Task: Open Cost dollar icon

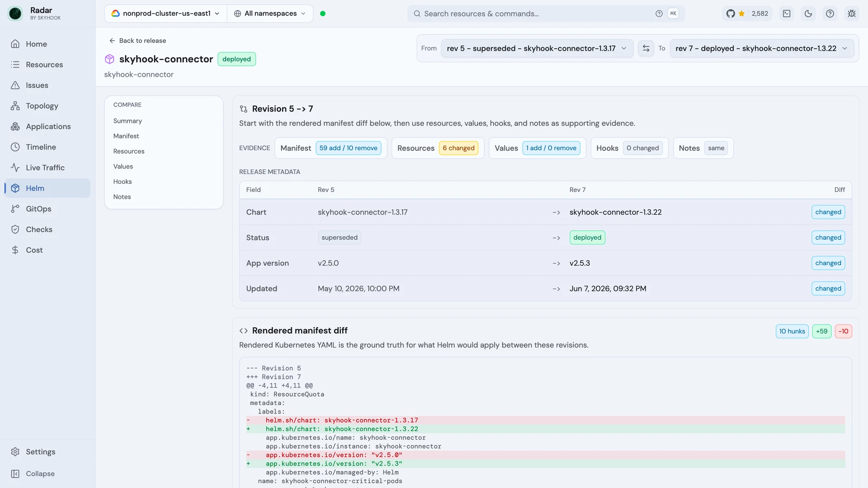Action: coord(15,250)
